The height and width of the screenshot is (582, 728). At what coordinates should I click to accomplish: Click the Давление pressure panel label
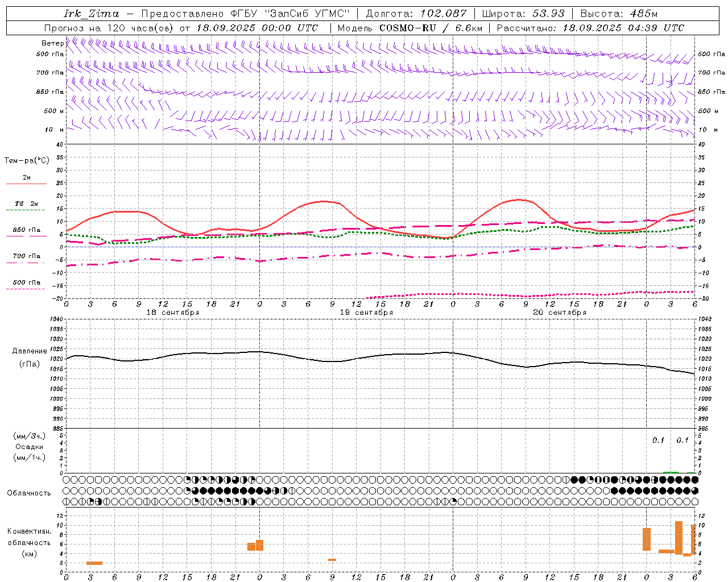[30, 351]
